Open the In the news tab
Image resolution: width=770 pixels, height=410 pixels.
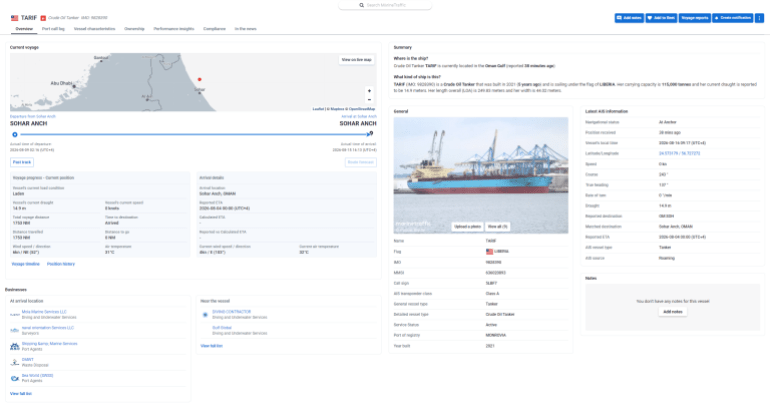pyautogui.click(x=246, y=29)
